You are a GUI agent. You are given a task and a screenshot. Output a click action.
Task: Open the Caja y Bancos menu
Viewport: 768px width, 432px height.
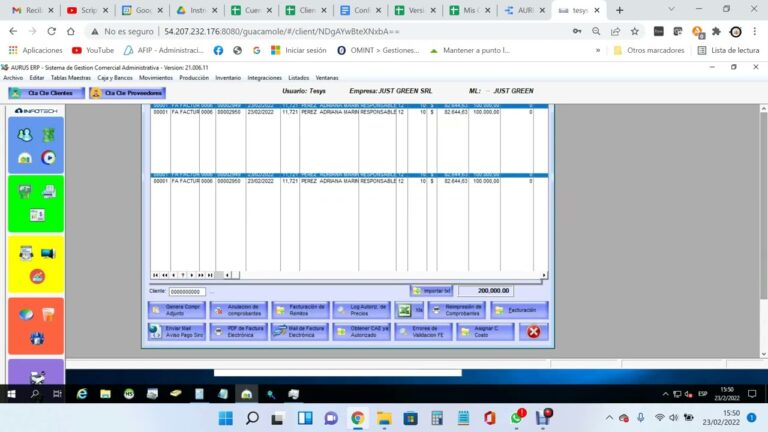point(115,78)
